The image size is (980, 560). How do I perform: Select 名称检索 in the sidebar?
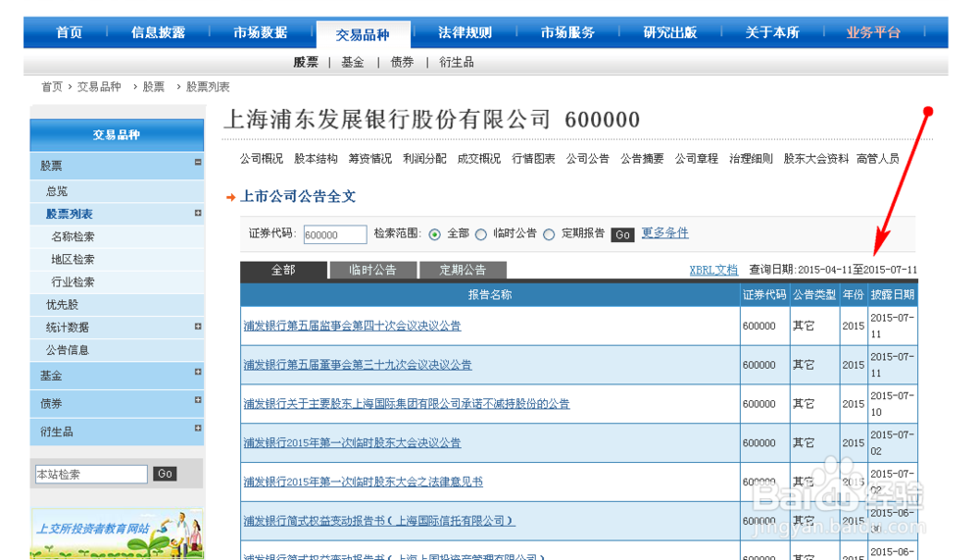(73, 236)
